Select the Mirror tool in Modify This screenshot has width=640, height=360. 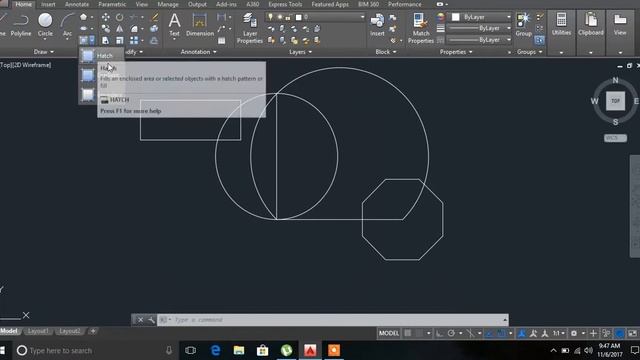[x=119, y=29]
